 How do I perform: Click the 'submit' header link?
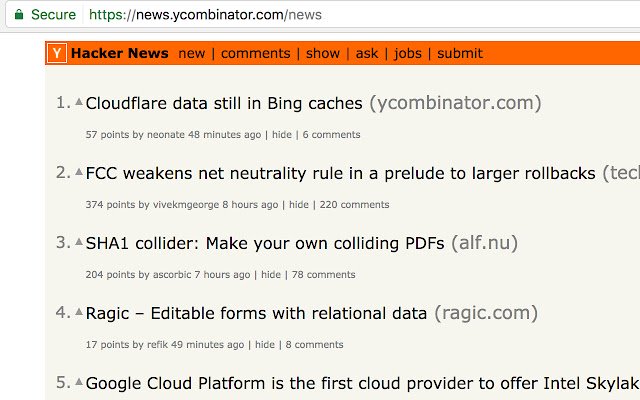click(x=460, y=53)
